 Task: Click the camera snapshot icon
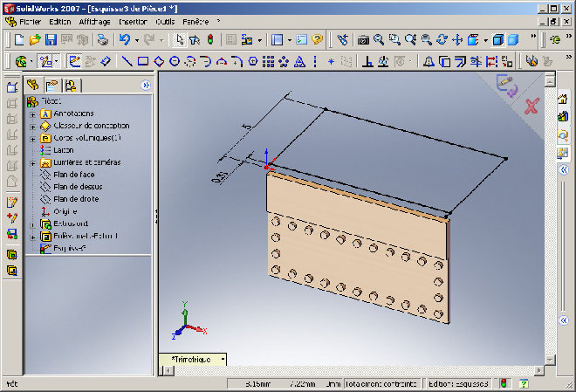click(x=363, y=39)
